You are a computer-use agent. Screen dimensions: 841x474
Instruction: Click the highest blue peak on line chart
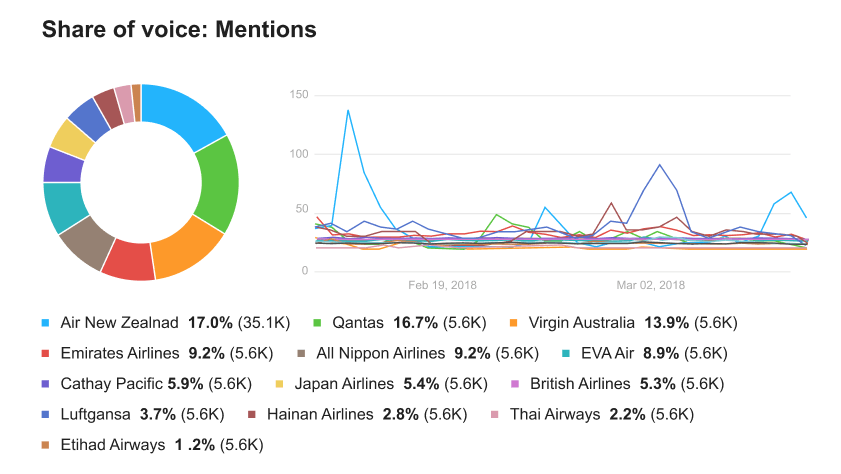(x=348, y=110)
